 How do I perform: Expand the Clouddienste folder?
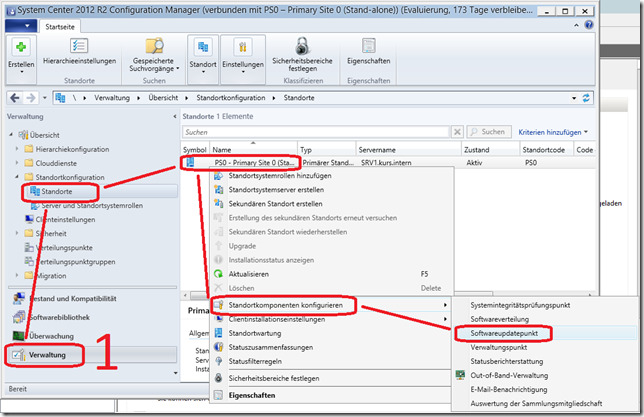pos(17,163)
